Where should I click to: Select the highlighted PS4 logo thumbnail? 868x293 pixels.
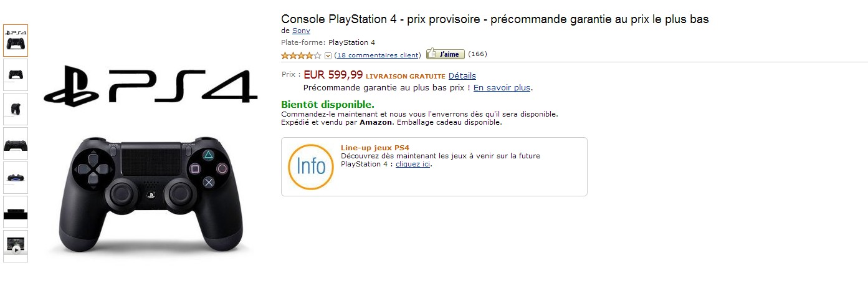point(16,41)
